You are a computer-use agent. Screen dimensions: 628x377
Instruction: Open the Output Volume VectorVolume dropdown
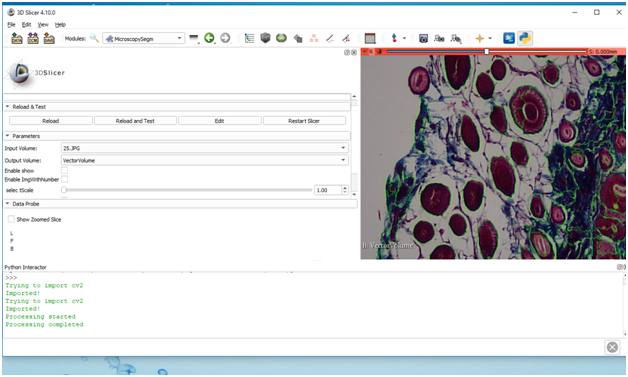[x=205, y=160]
